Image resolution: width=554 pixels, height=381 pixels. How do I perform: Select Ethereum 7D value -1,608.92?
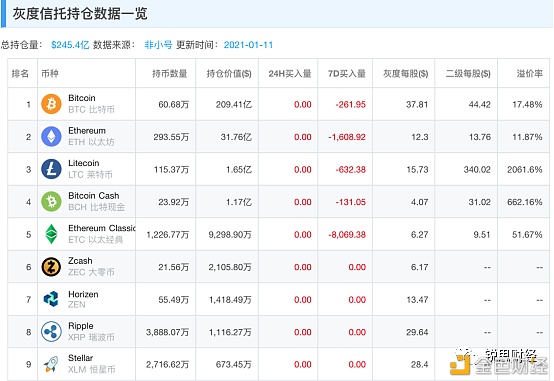coord(347,137)
